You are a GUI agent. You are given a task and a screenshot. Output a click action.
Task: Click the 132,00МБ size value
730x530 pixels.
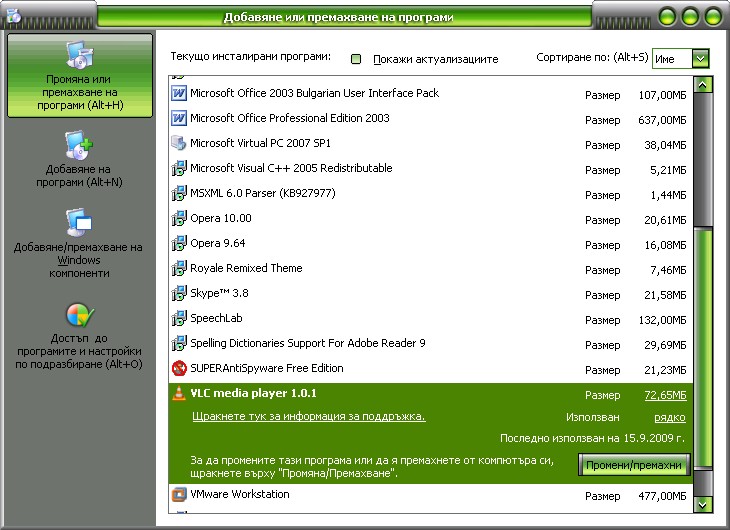pos(662,320)
